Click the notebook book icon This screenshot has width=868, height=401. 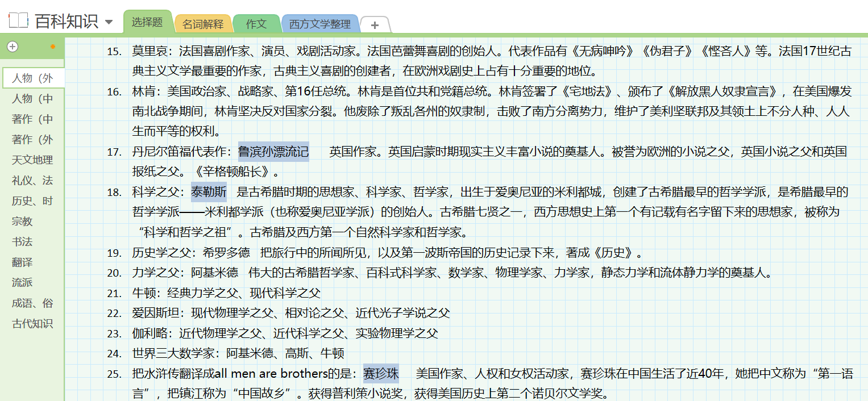click(18, 22)
